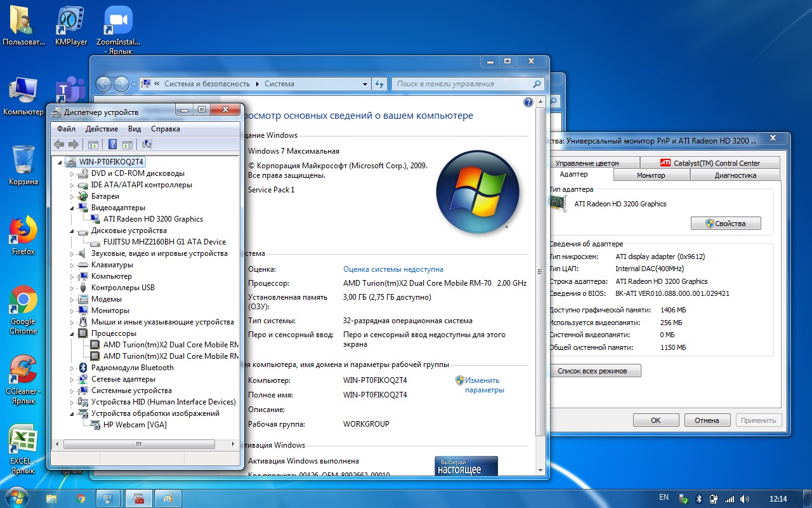This screenshot has width=812, height=508.
Task: Select the Корзина recycle bin icon
Action: coord(23,166)
